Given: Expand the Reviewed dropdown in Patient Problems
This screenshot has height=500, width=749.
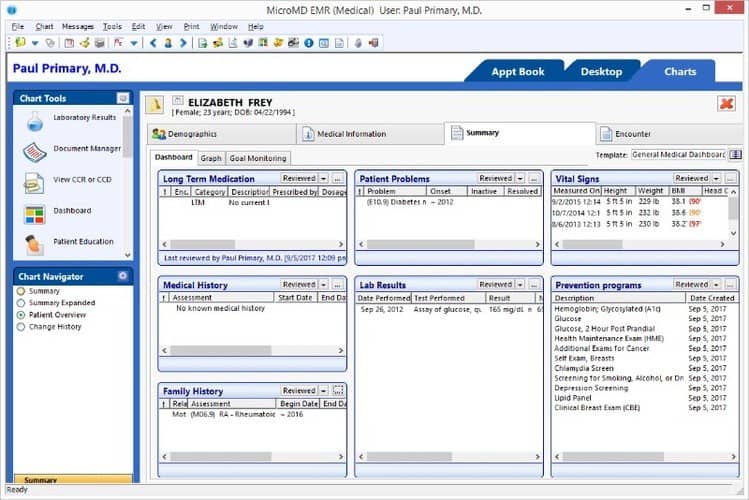Looking at the screenshot, I should (520, 178).
